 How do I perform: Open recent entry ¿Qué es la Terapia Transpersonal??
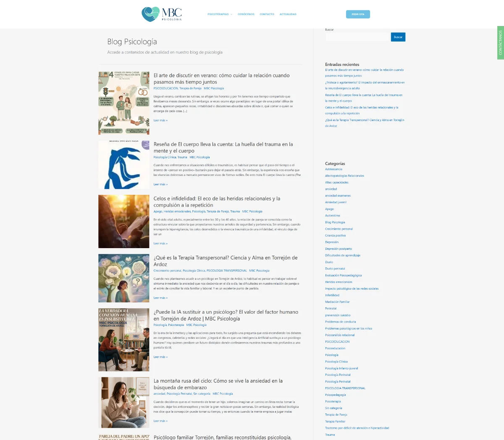pos(365,123)
